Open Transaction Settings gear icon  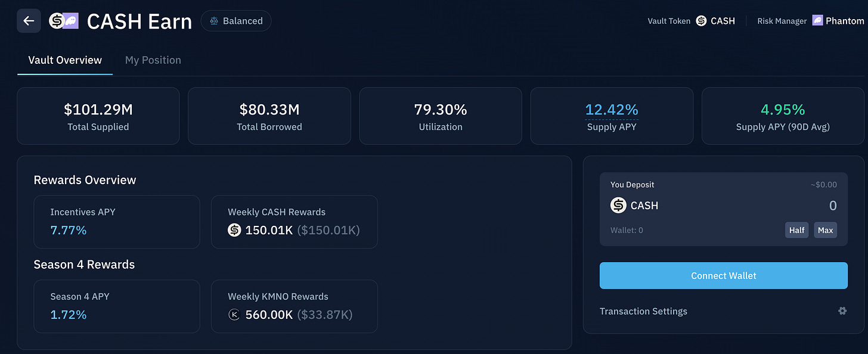click(x=842, y=311)
